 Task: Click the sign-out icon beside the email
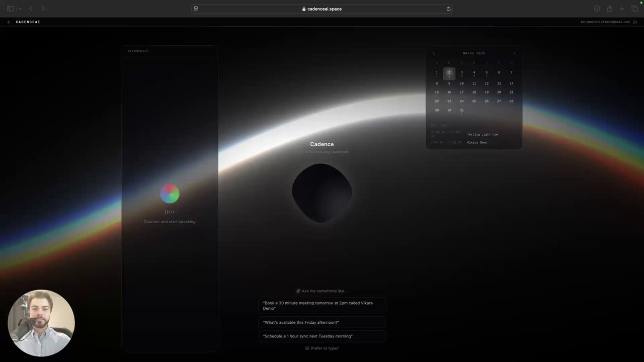click(635, 22)
